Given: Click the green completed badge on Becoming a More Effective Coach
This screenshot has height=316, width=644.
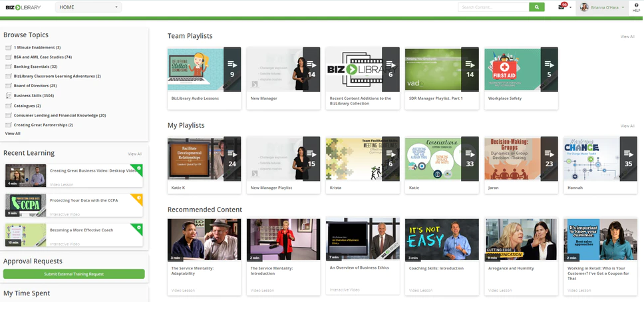Looking at the screenshot, I should coord(138,227).
